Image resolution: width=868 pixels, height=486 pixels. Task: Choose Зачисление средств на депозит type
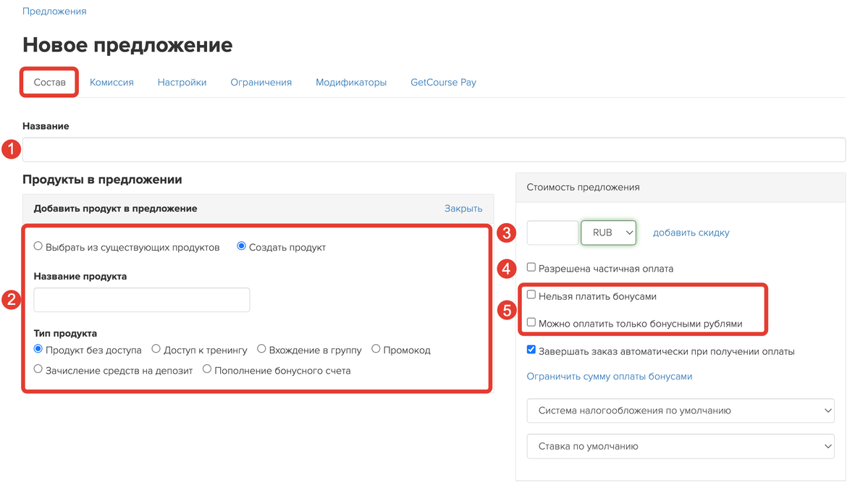pyautogui.click(x=38, y=369)
